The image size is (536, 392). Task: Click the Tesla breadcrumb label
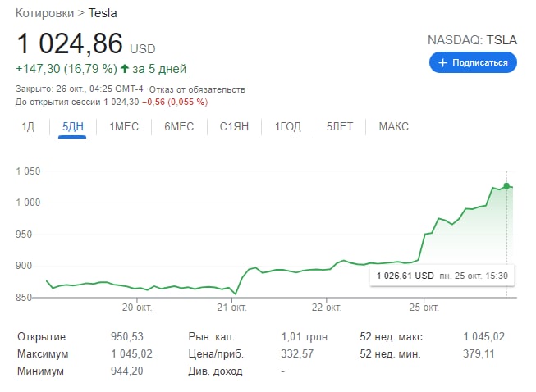pos(103,13)
